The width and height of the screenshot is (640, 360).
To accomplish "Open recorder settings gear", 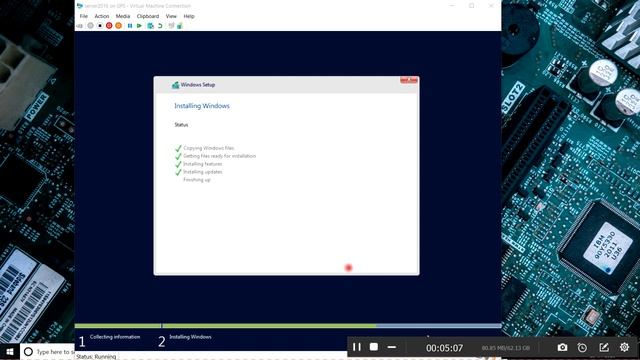I will tap(624, 347).
